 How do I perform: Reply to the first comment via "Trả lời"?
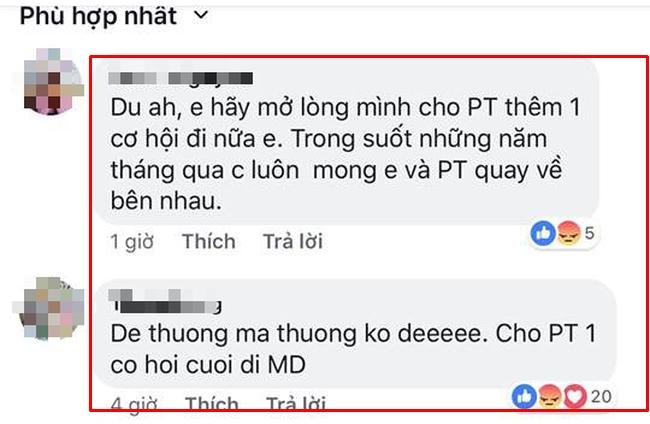pos(293,241)
